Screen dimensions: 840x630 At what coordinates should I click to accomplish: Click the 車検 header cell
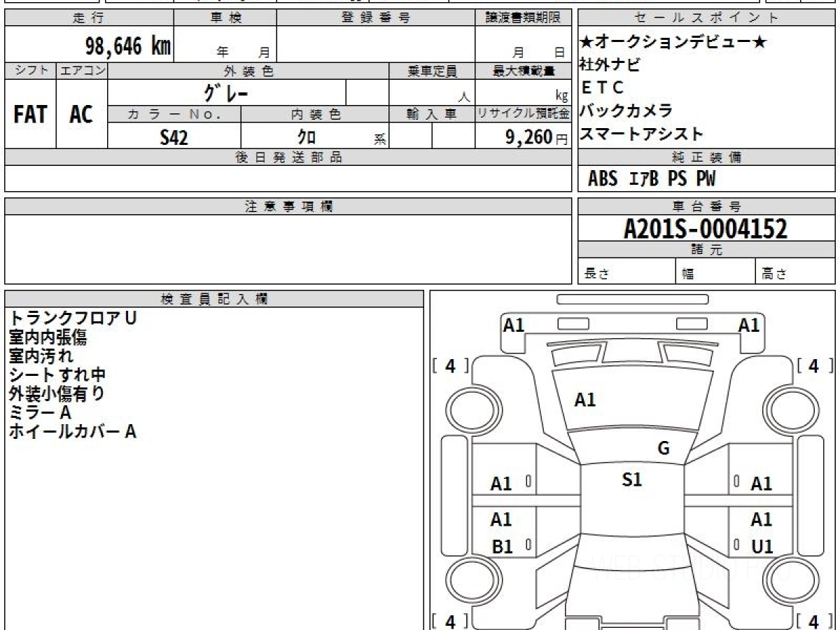pyautogui.click(x=225, y=18)
